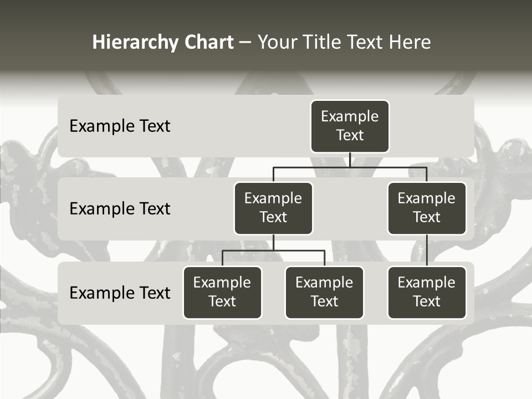Click the vertical connector above bottom right box

click(x=427, y=250)
